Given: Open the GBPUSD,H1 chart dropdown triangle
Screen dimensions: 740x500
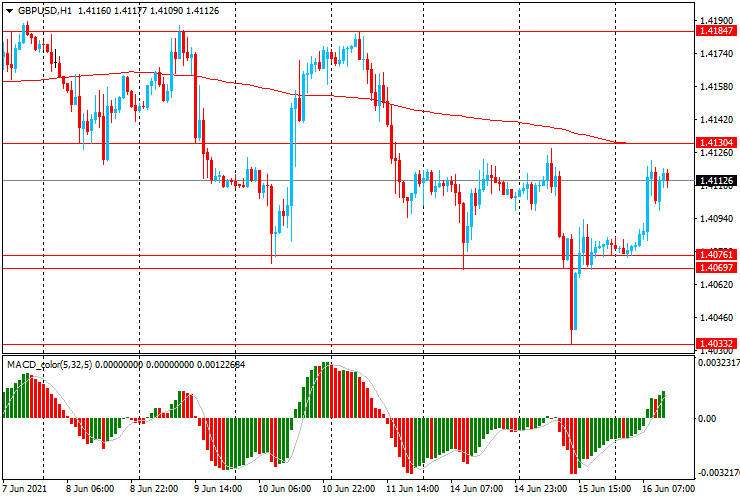Looking at the screenshot, I should pyautogui.click(x=9, y=11).
